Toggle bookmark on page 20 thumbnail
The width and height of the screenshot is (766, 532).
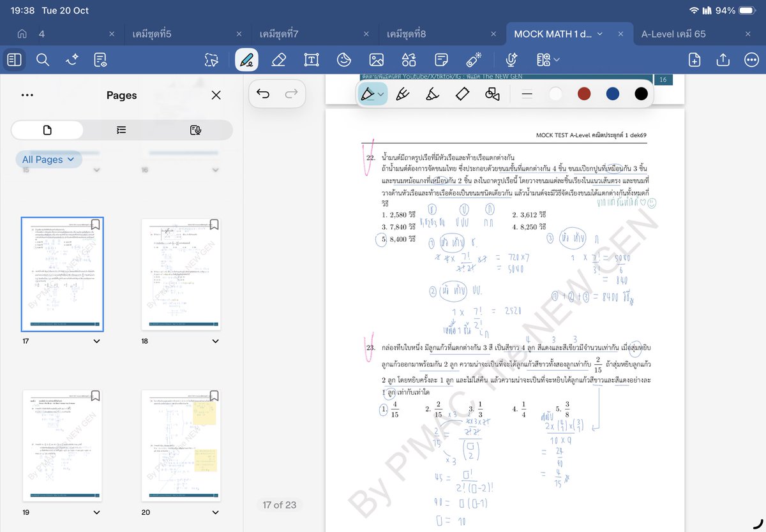pyautogui.click(x=214, y=395)
